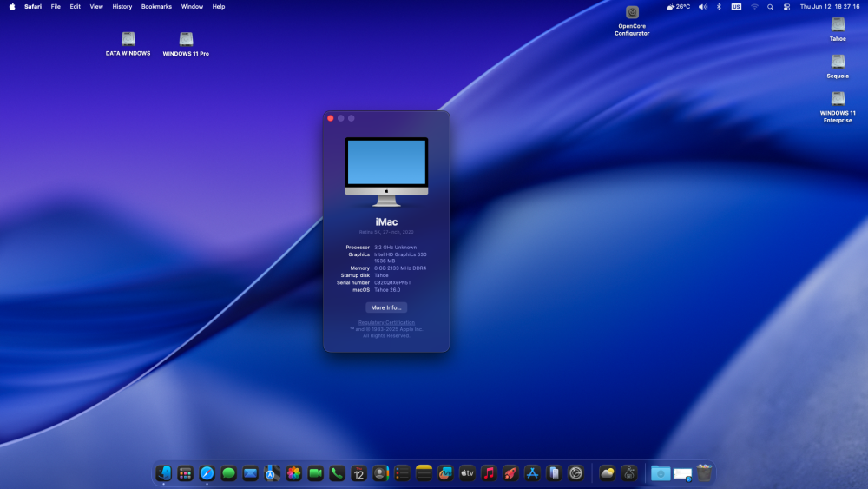
Task: Open the Safari application menu
Action: click(33, 7)
